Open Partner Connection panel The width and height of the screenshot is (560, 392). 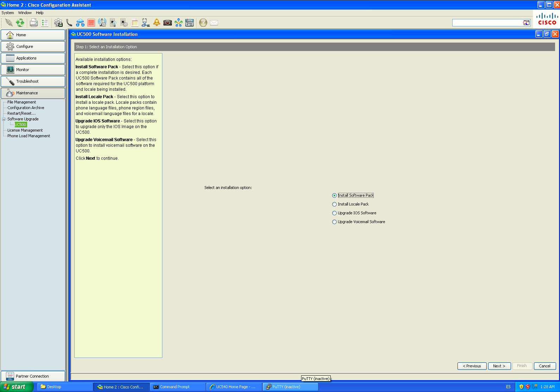[x=33, y=376]
